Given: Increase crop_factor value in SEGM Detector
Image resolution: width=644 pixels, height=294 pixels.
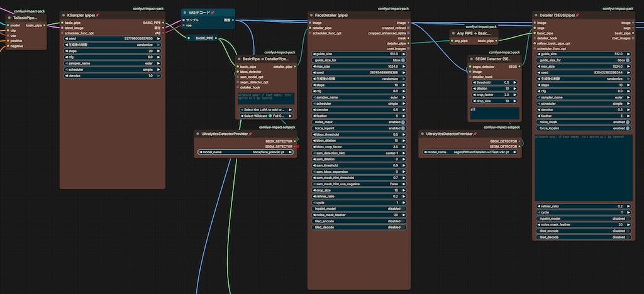Looking at the screenshot, I should (x=515, y=95).
